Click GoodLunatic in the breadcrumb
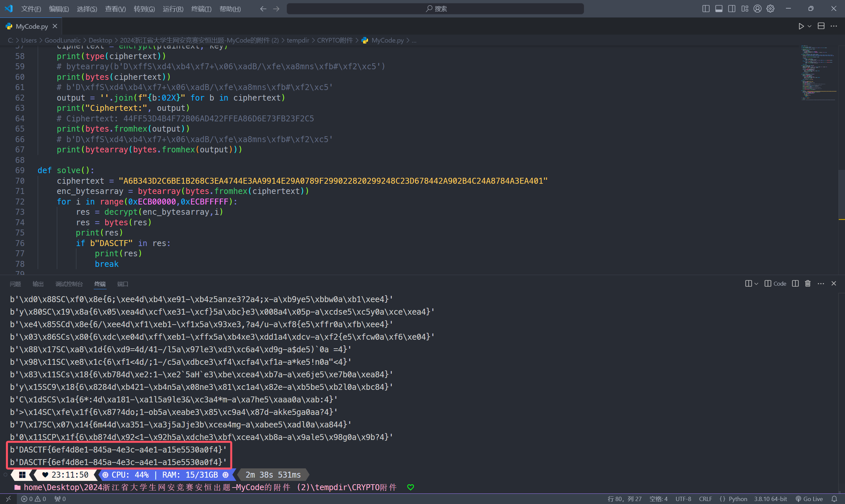 coord(62,40)
